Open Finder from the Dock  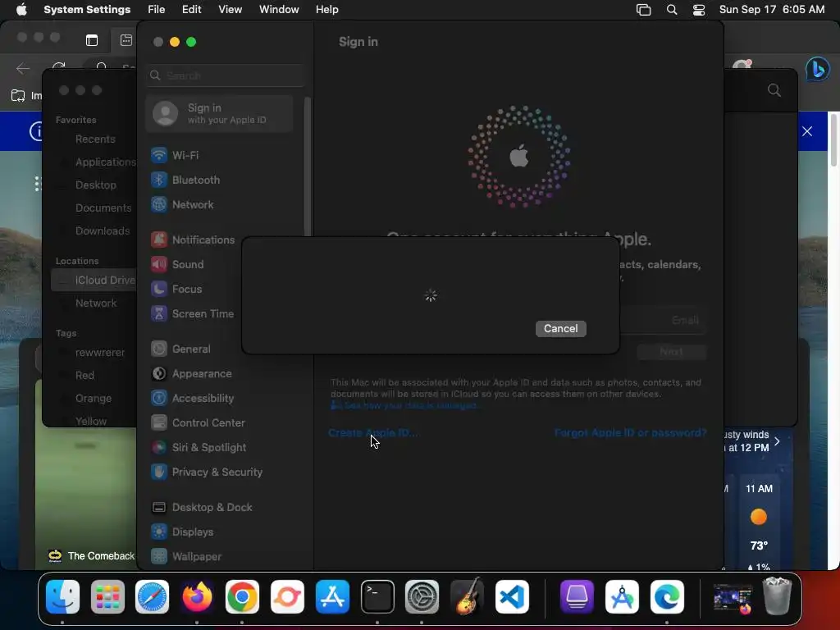[62, 596]
